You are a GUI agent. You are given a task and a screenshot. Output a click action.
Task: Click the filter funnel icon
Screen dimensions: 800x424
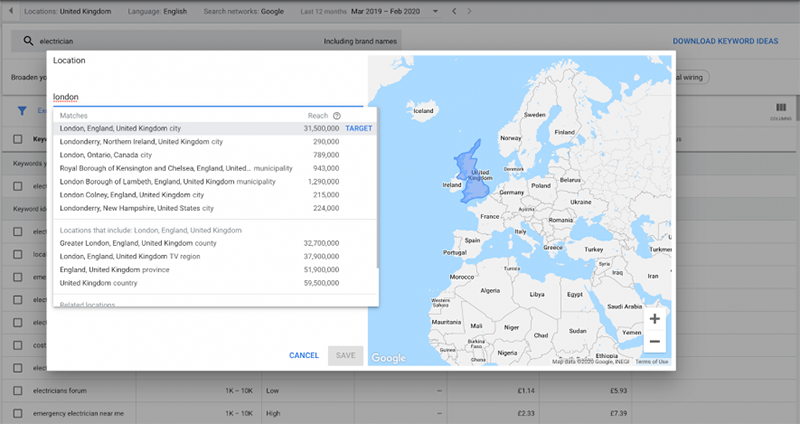click(22, 111)
